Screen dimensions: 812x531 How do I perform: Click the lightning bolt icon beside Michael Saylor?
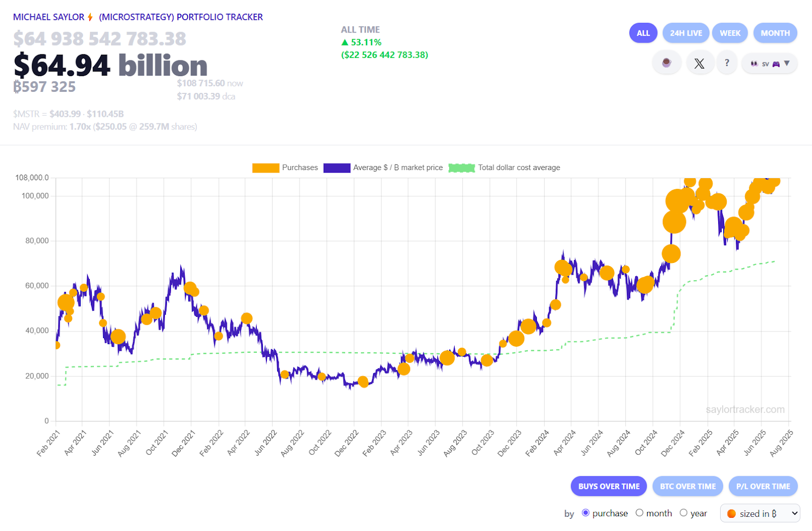[90, 17]
